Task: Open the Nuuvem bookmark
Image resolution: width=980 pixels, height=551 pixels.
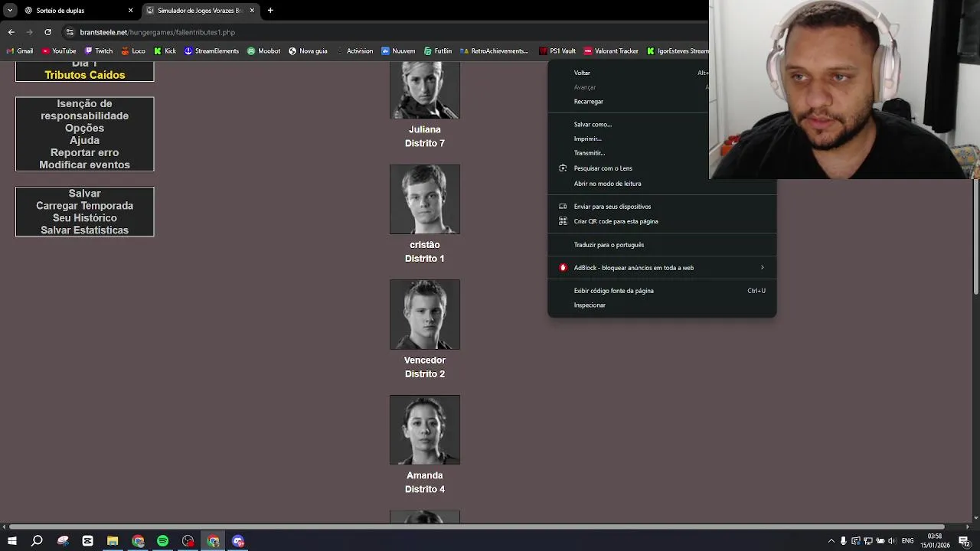Action: click(x=398, y=51)
